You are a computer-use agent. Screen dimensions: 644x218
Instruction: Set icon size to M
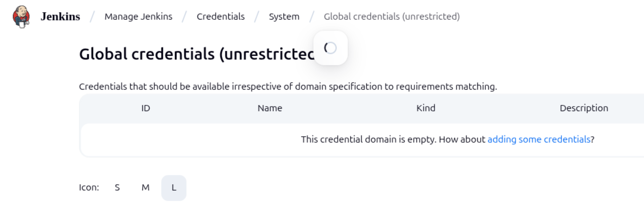145,188
